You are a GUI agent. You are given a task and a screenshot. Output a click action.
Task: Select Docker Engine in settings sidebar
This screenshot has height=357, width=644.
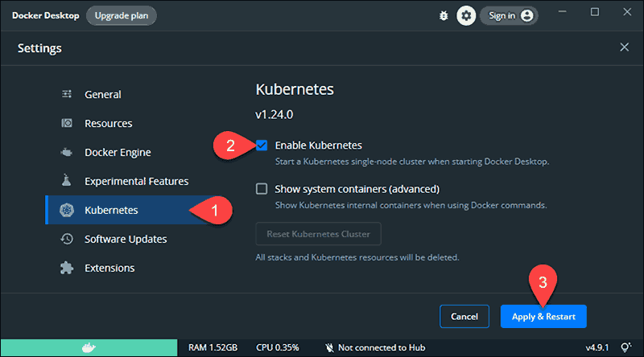(118, 153)
